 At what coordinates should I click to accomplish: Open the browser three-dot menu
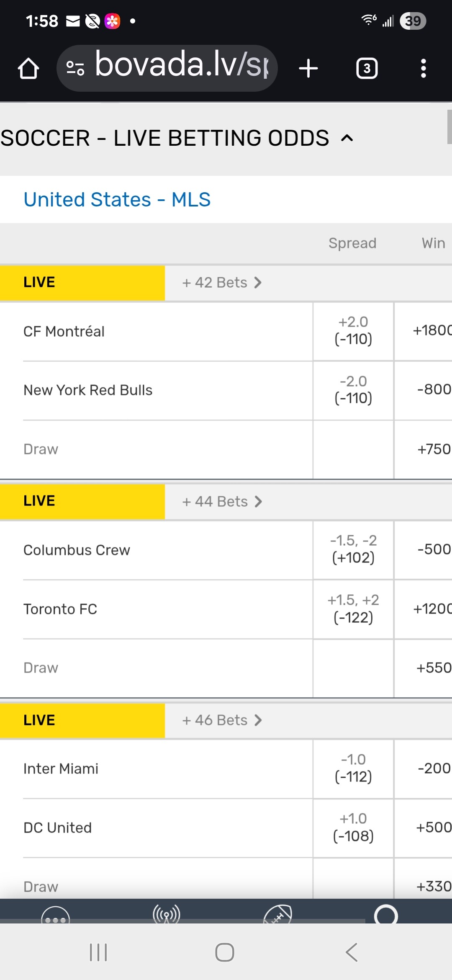[424, 68]
